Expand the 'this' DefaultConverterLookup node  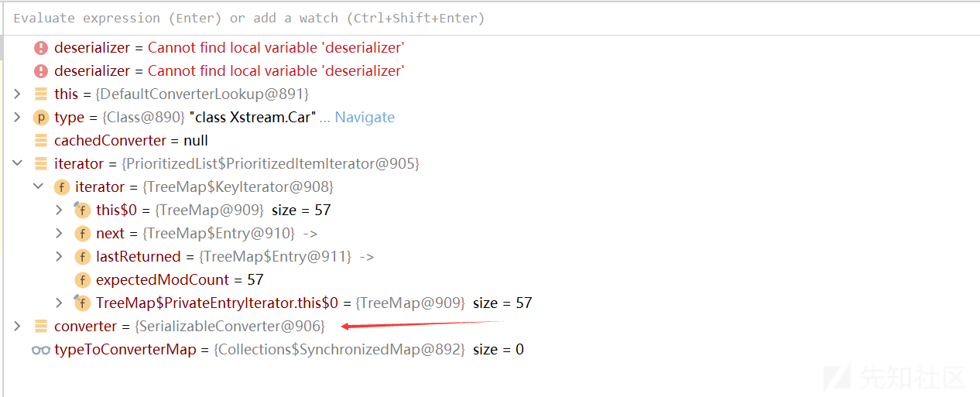tap(17, 94)
